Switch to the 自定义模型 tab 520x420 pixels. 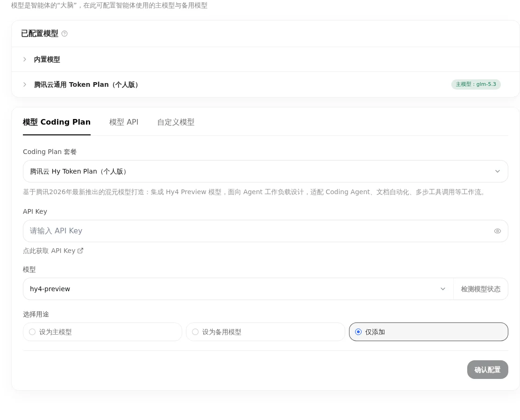click(x=176, y=122)
